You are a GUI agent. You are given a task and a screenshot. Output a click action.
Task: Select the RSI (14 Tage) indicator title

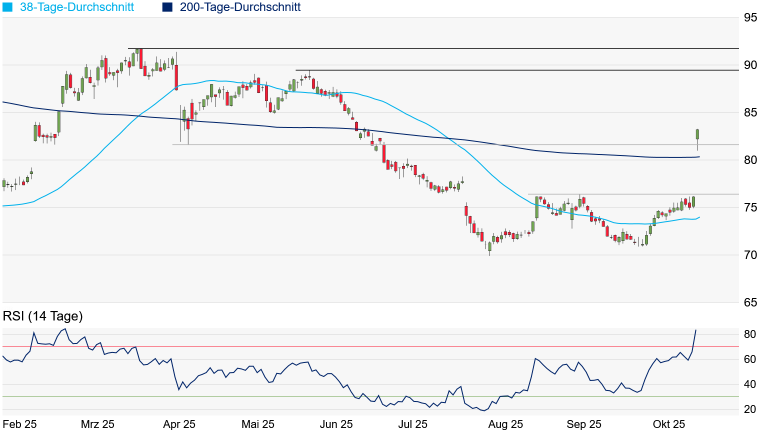[42, 316]
